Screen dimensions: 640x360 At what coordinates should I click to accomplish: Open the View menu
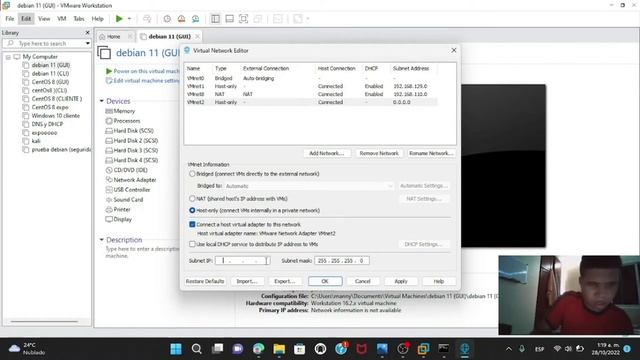click(x=44, y=19)
